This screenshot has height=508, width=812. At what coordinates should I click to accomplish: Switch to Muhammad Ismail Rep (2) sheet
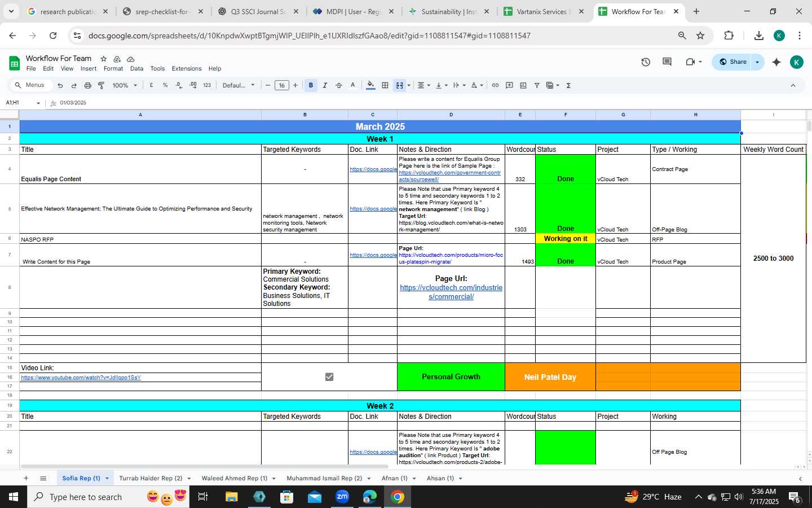click(x=324, y=478)
